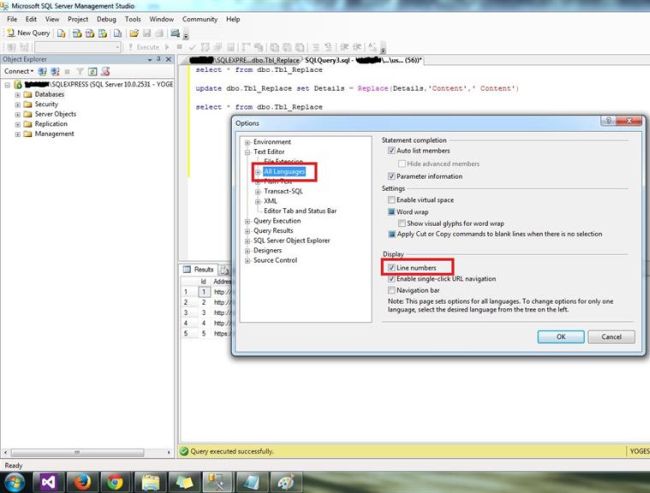This screenshot has height=493, width=650.
Task: Open Firefox from the taskbar
Action: click(x=82, y=483)
